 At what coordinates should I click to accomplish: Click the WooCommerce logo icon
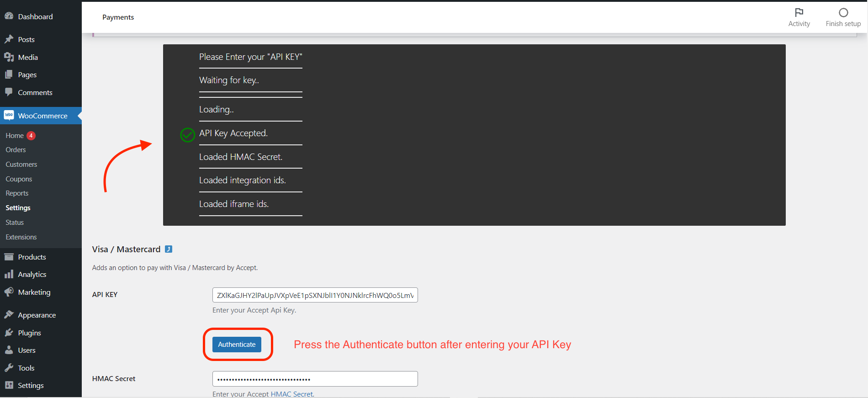(x=9, y=115)
